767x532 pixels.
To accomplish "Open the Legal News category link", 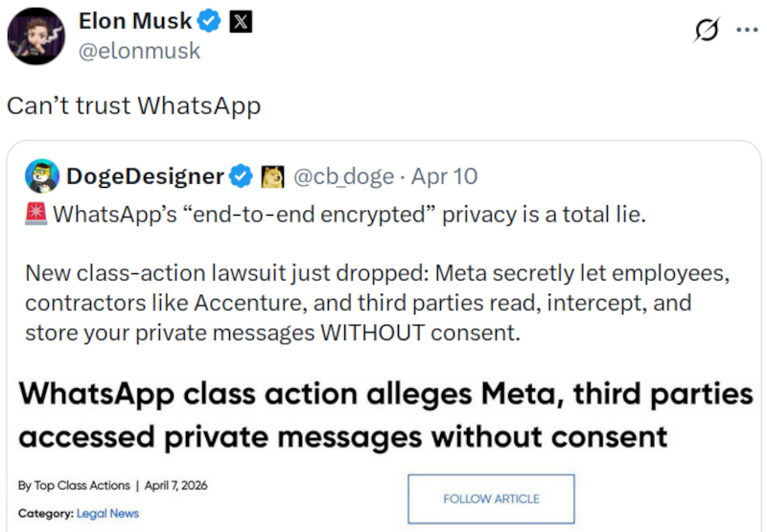I will pos(110,514).
